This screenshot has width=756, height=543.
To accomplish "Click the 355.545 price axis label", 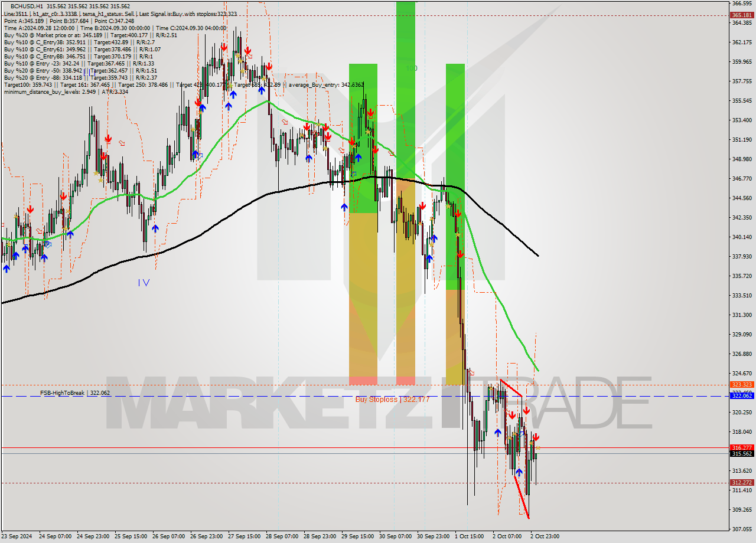I will click(x=741, y=100).
